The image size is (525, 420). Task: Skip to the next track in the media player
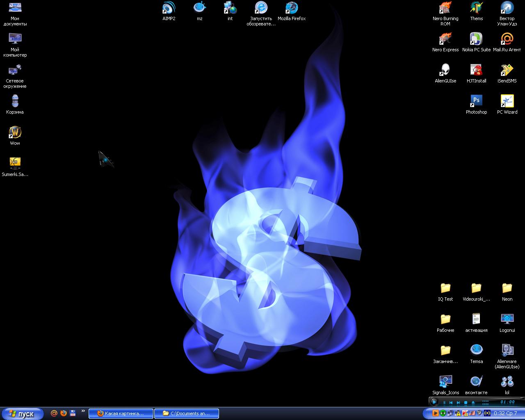tap(458, 402)
